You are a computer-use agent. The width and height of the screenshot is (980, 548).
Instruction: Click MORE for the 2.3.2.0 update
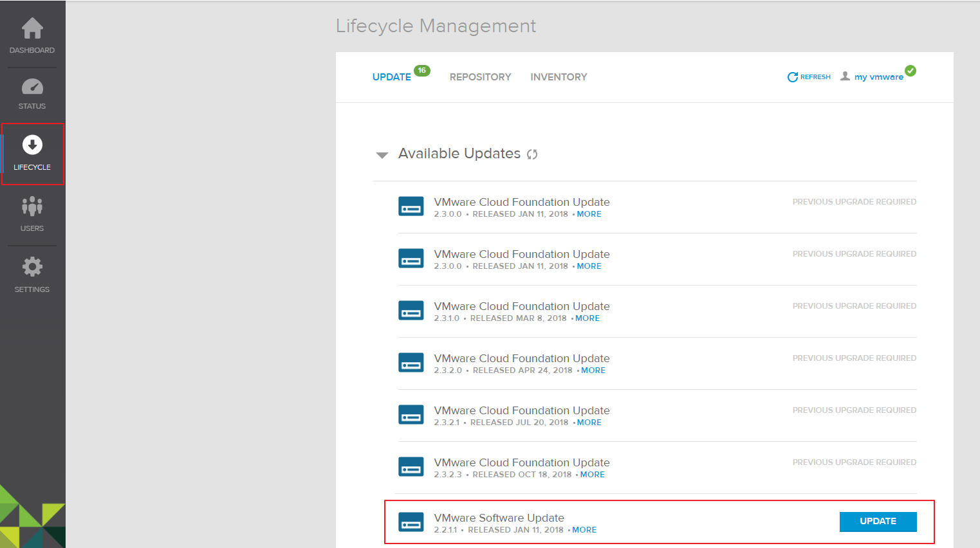click(x=593, y=370)
